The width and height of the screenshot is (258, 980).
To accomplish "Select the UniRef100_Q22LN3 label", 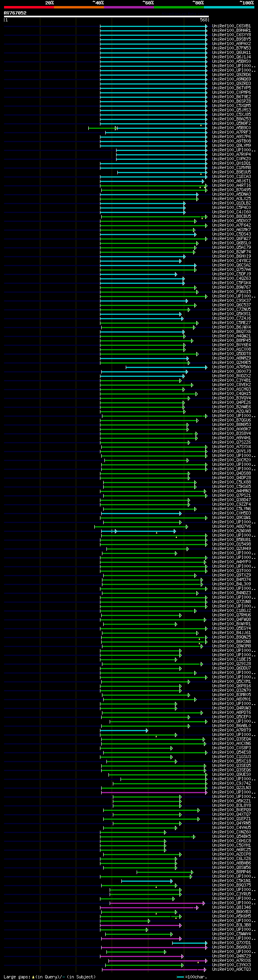I will (231, 788).
